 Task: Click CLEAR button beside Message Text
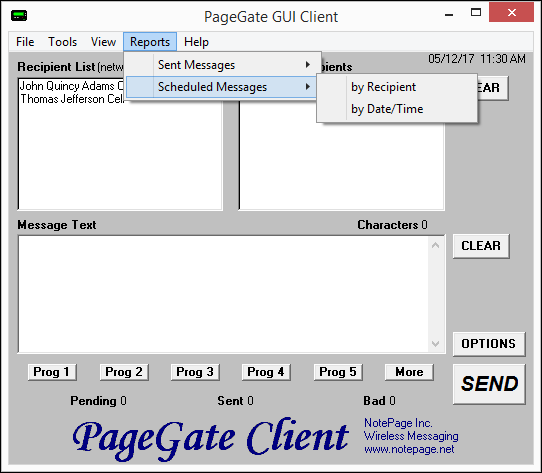(x=481, y=246)
